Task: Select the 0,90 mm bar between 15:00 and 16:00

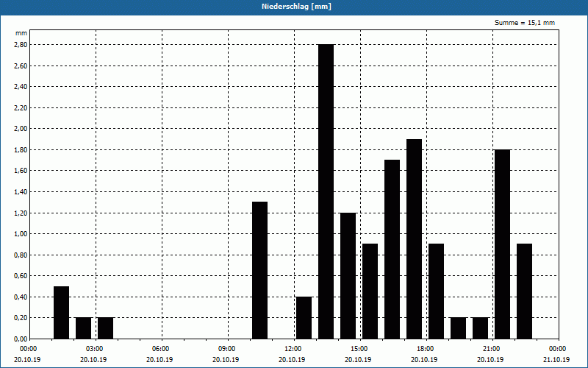Action: tap(370, 291)
